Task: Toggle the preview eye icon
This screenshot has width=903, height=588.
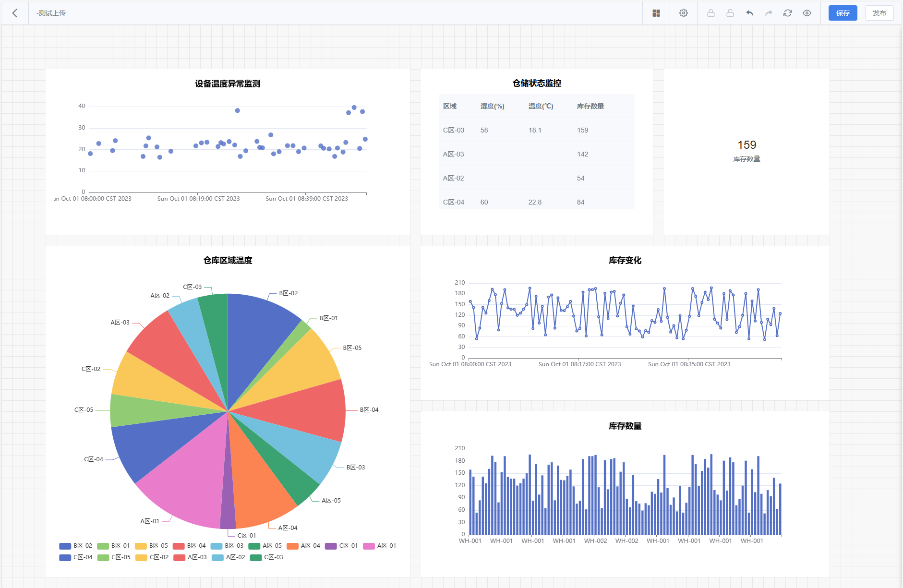Action: click(807, 13)
